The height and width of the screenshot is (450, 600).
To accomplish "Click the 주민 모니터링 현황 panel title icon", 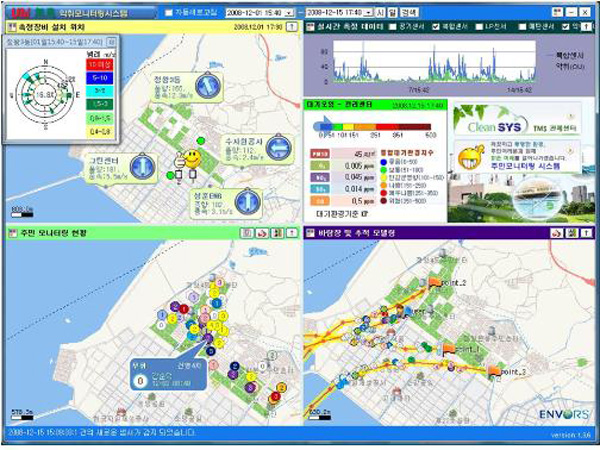I will [13, 233].
